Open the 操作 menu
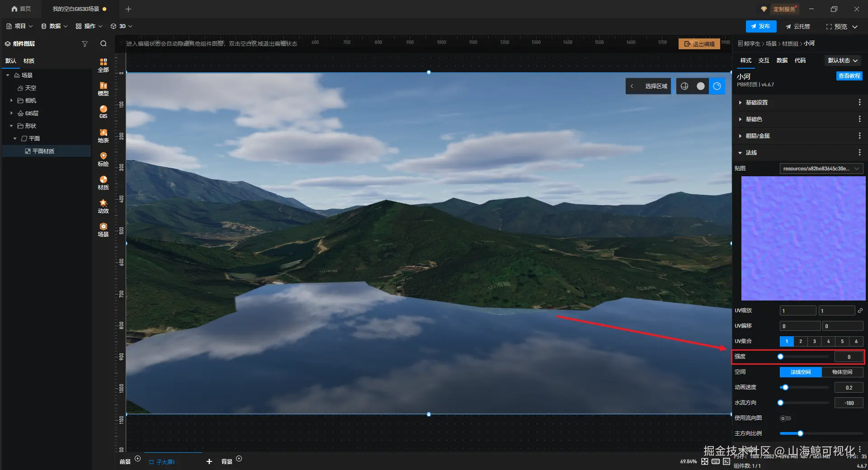This screenshot has width=868, height=470. pos(89,26)
